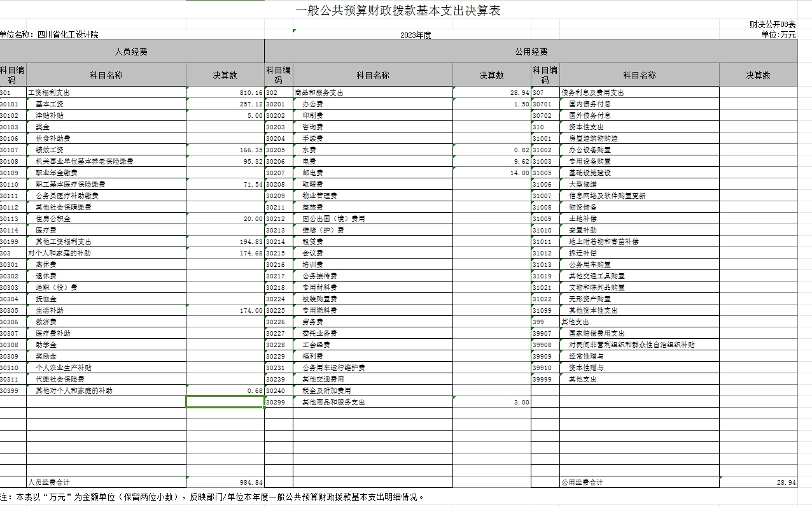
Task: Click the 0.68 value cell
Action: (225, 390)
